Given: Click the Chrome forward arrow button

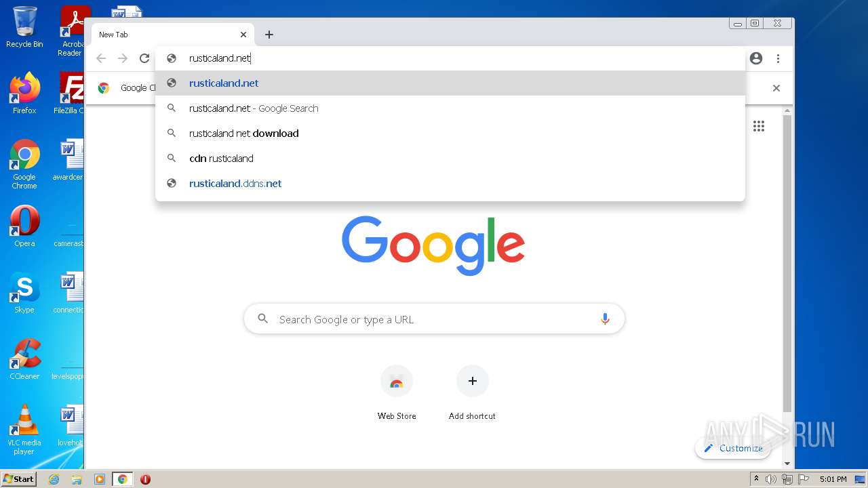Looking at the screenshot, I should tap(123, 58).
